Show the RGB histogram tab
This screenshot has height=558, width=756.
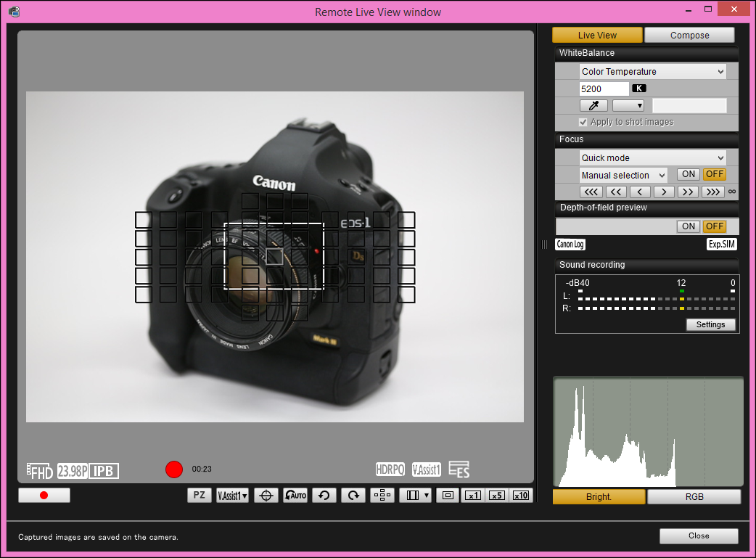click(x=694, y=497)
